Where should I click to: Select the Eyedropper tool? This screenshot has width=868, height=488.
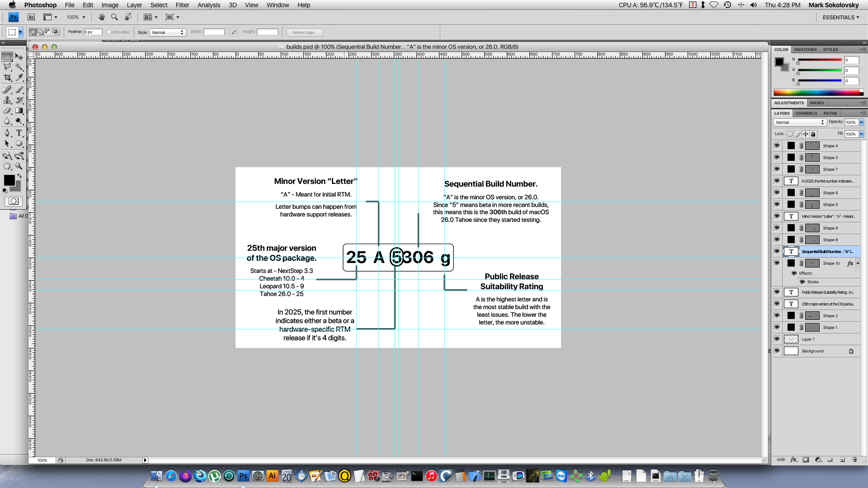(x=19, y=78)
